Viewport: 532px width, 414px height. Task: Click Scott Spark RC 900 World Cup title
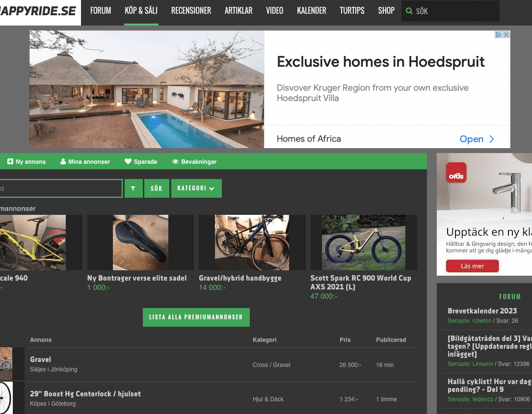click(361, 283)
